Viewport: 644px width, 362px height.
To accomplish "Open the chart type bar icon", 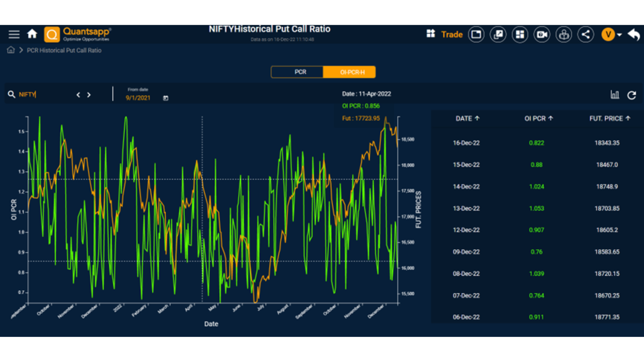I will pos(614,95).
